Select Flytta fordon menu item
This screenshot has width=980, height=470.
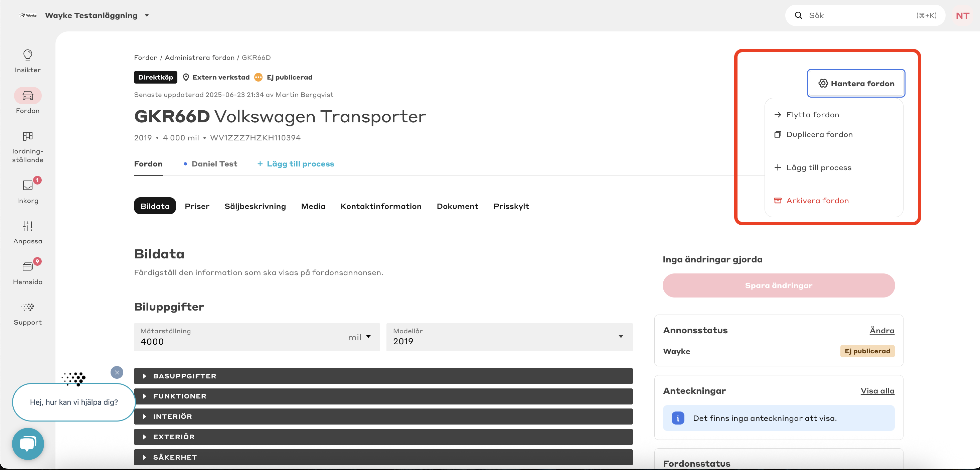coord(834,115)
